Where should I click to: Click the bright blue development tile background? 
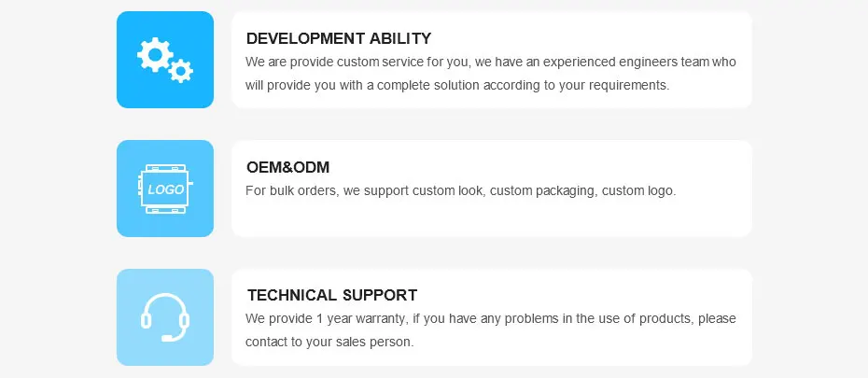133,91
